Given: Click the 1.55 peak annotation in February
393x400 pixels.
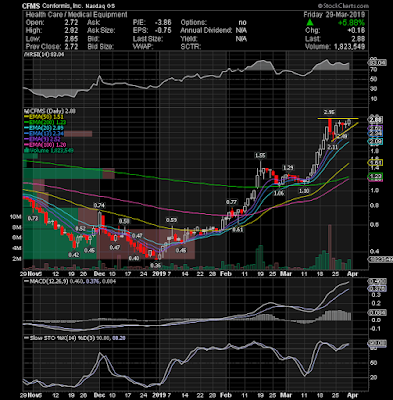Looking at the screenshot, I should [x=260, y=155].
